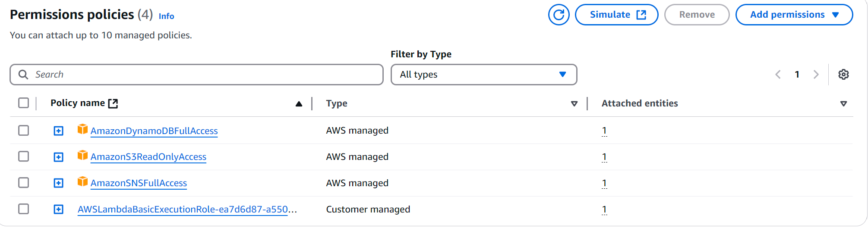Open the Add permissions dropdown
Image resolution: width=868 pixels, height=228 pixels.
[794, 15]
